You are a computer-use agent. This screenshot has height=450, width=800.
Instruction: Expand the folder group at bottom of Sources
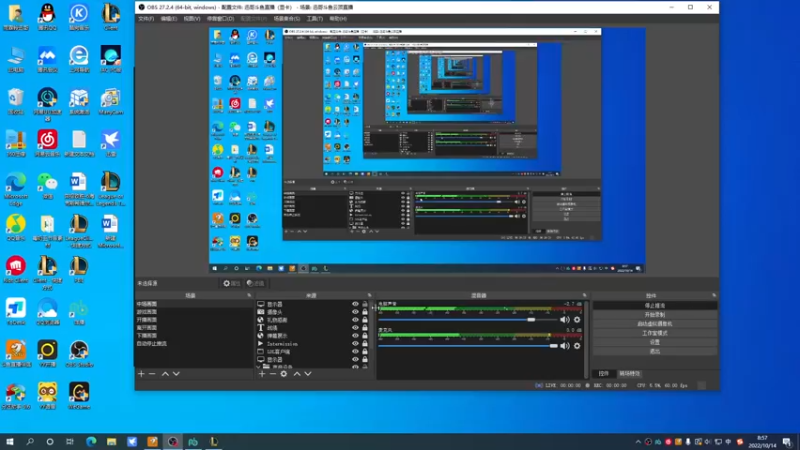[x=258, y=366]
